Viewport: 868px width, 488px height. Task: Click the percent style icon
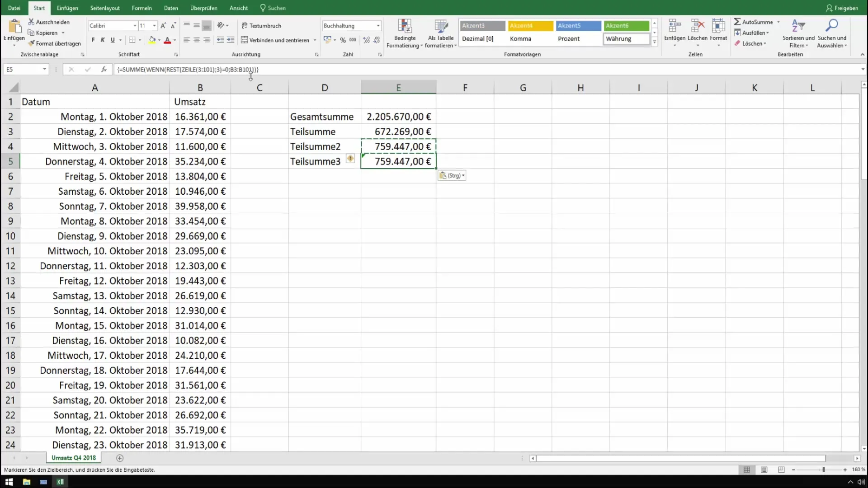pos(343,40)
